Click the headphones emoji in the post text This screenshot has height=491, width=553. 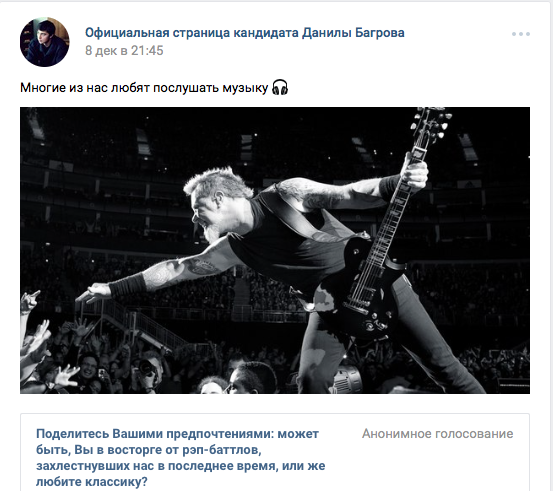pyautogui.click(x=280, y=87)
